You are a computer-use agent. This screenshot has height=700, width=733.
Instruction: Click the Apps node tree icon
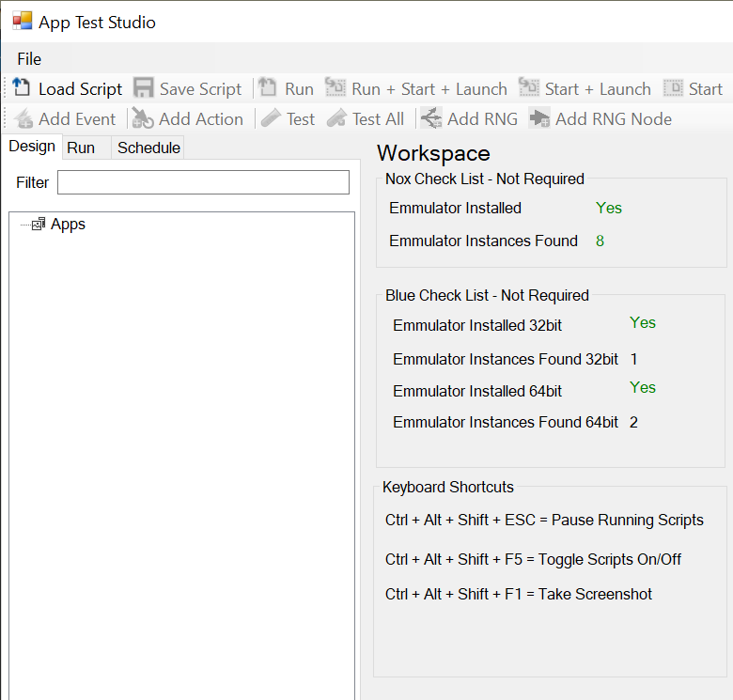point(39,225)
